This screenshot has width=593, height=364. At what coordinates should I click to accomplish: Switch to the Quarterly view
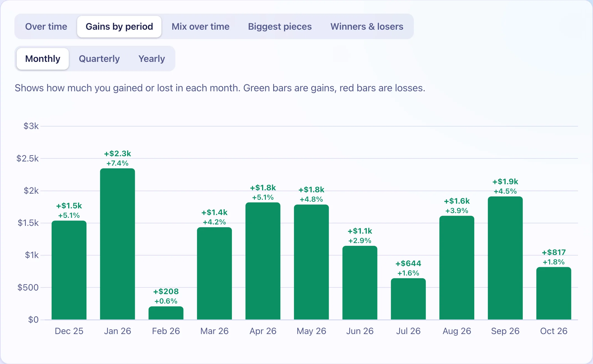point(99,59)
